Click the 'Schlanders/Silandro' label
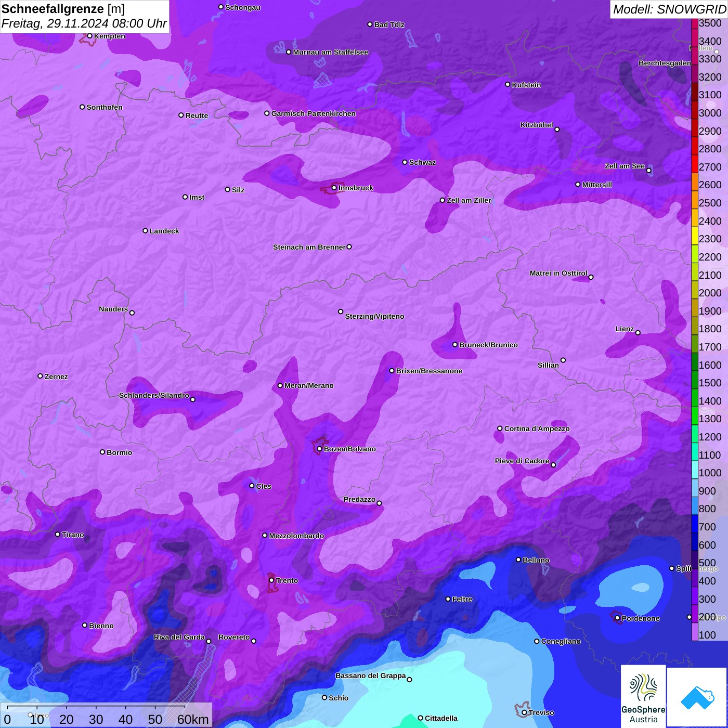Screen dimensions: 728x728 click(154, 395)
